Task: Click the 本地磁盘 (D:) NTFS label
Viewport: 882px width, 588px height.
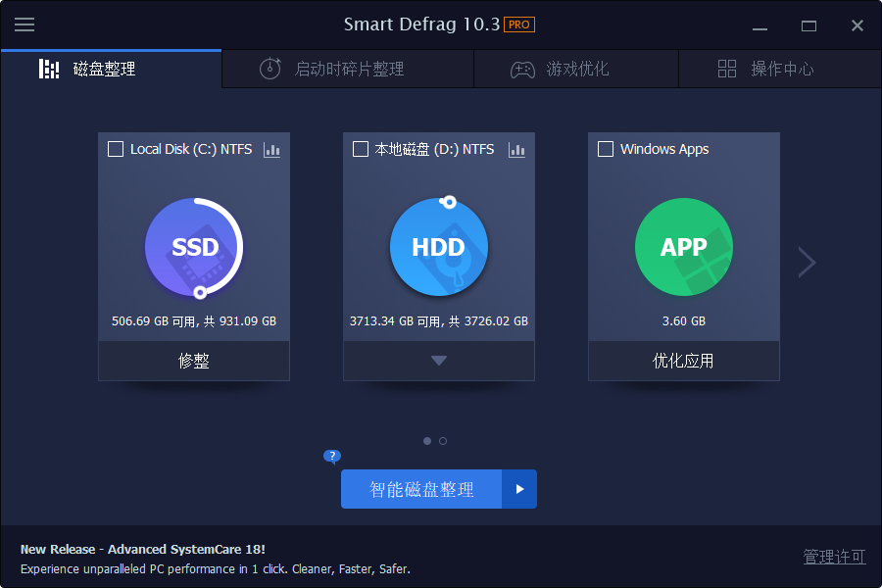Action: [x=434, y=149]
